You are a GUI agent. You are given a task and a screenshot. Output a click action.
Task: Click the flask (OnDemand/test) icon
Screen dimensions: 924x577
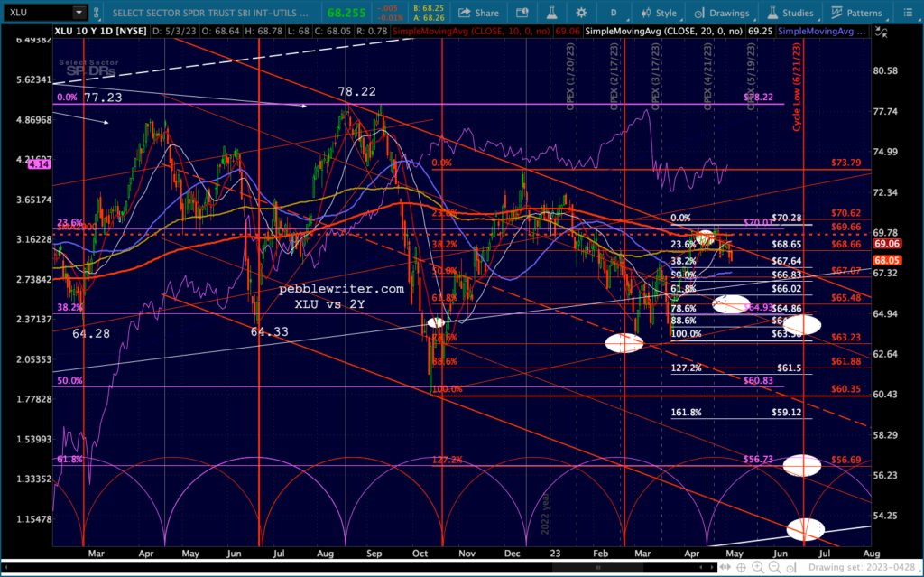coord(551,13)
